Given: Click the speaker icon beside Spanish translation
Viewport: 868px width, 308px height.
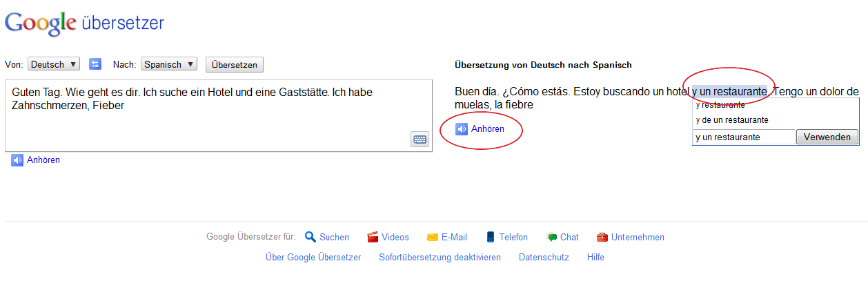Looking at the screenshot, I should tap(462, 129).
